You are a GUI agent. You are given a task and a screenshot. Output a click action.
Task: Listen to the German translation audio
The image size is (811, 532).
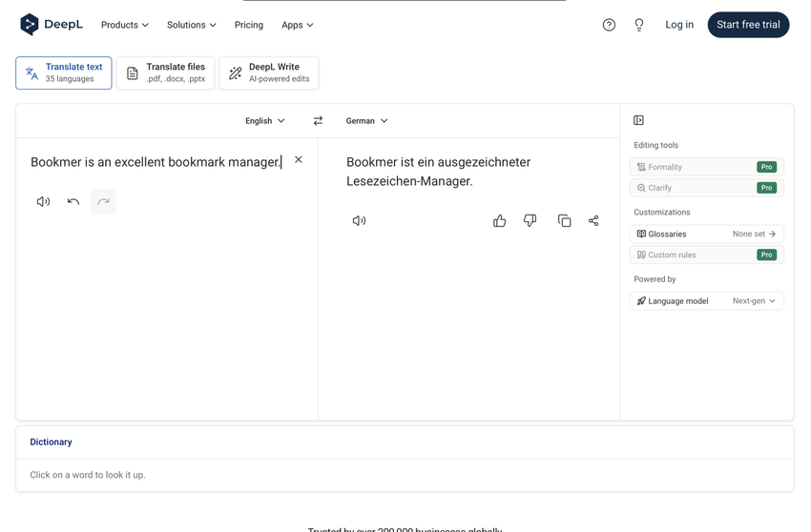click(x=359, y=220)
